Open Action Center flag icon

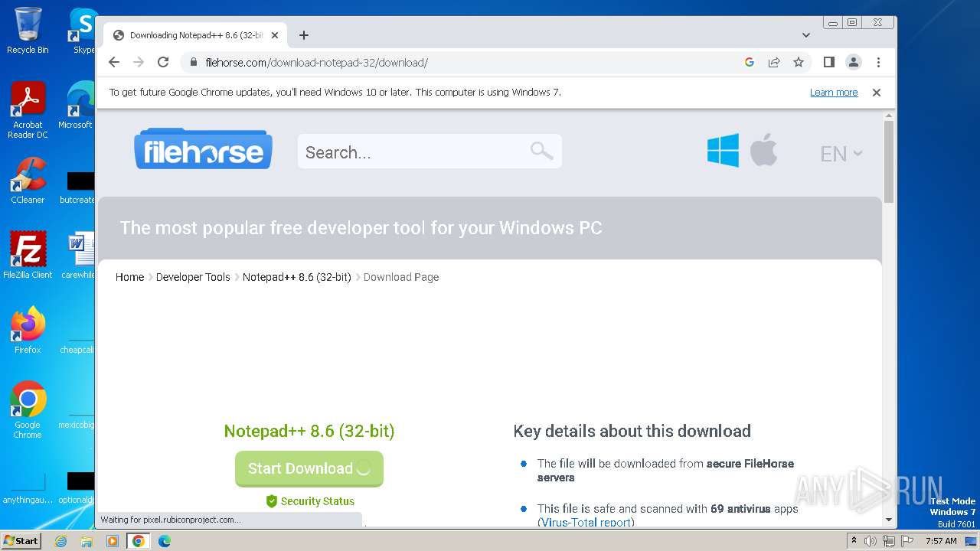[906, 541]
